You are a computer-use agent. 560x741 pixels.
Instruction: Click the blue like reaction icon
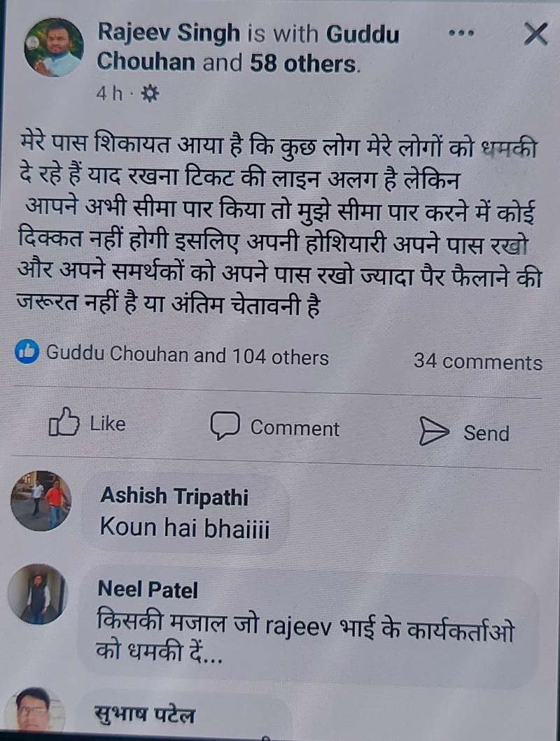pyautogui.click(x=27, y=351)
